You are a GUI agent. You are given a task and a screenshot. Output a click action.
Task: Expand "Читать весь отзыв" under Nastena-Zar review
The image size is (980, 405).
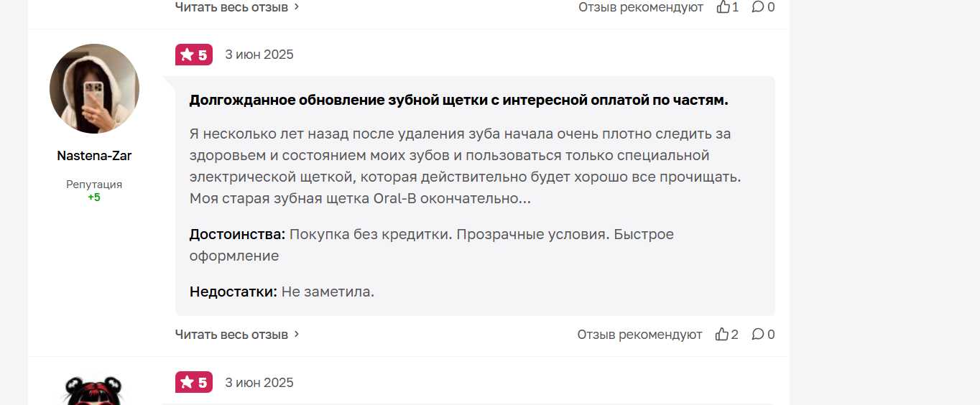[231, 335]
